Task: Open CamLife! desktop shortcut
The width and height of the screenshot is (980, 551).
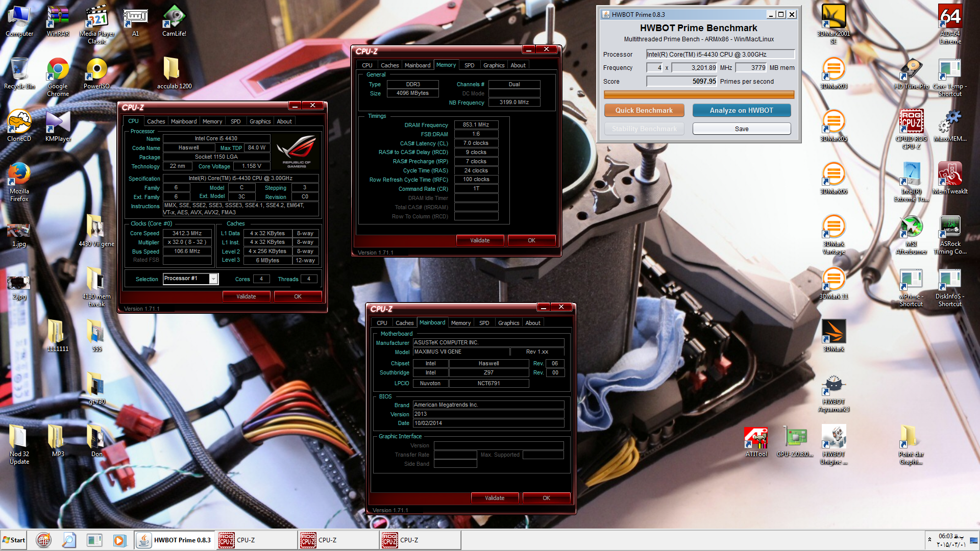Action: click(174, 20)
